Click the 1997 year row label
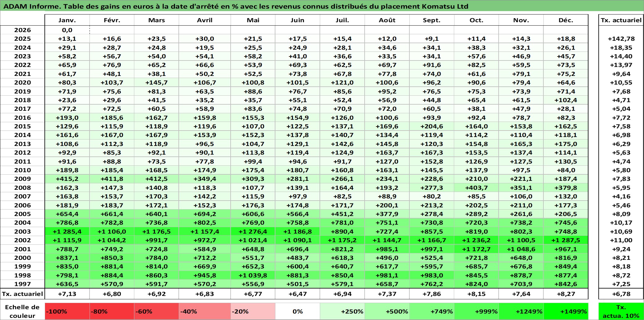The width and height of the screenshot is (644, 320). pyautogui.click(x=23, y=284)
